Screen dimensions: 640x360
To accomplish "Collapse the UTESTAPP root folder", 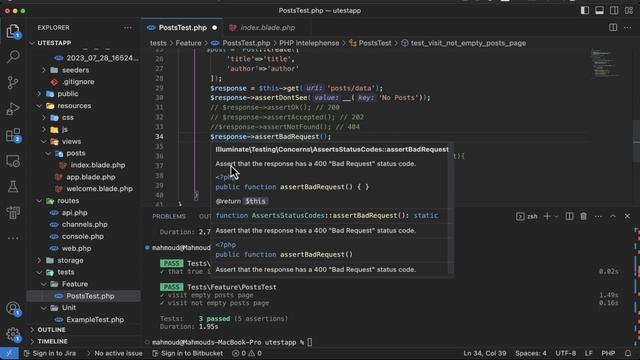I will pos(54,43).
